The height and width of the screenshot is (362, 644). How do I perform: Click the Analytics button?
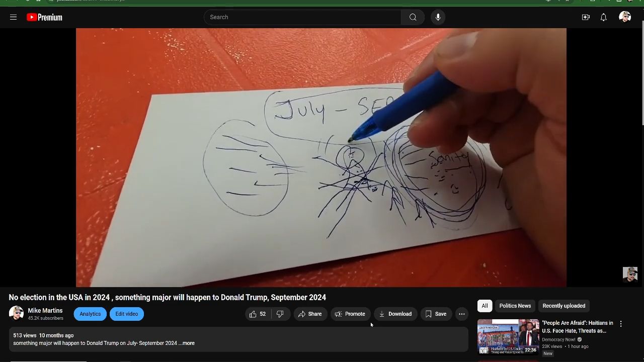(x=90, y=314)
